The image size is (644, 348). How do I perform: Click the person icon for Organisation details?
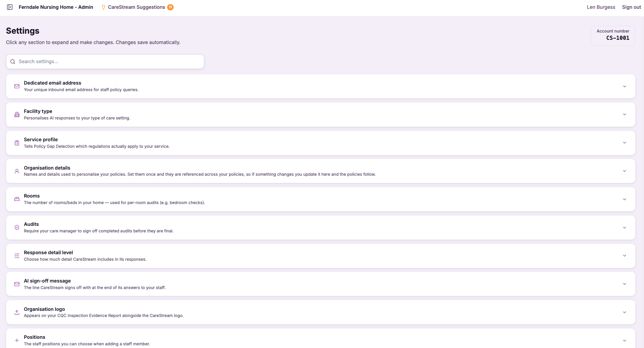click(17, 171)
